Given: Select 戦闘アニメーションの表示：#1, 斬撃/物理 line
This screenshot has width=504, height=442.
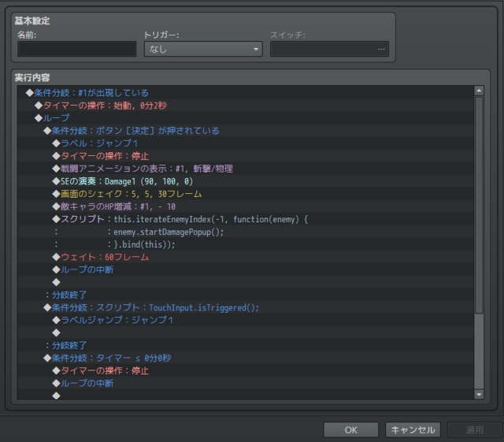Looking at the screenshot, I should (x=246, y=169).
